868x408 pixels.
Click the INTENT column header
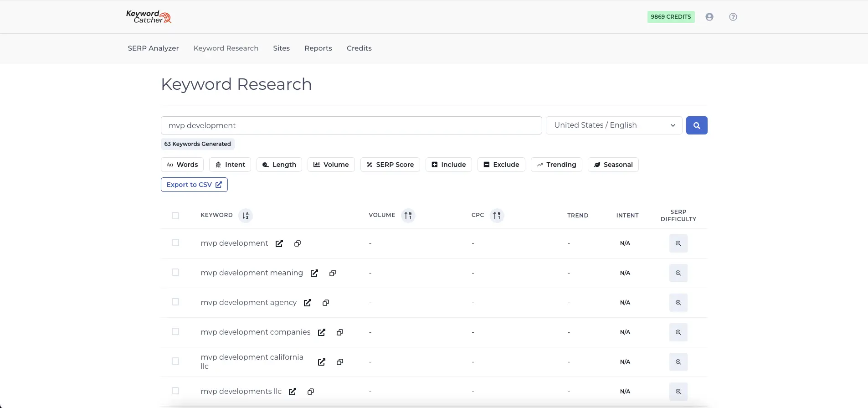click(627, 216)
